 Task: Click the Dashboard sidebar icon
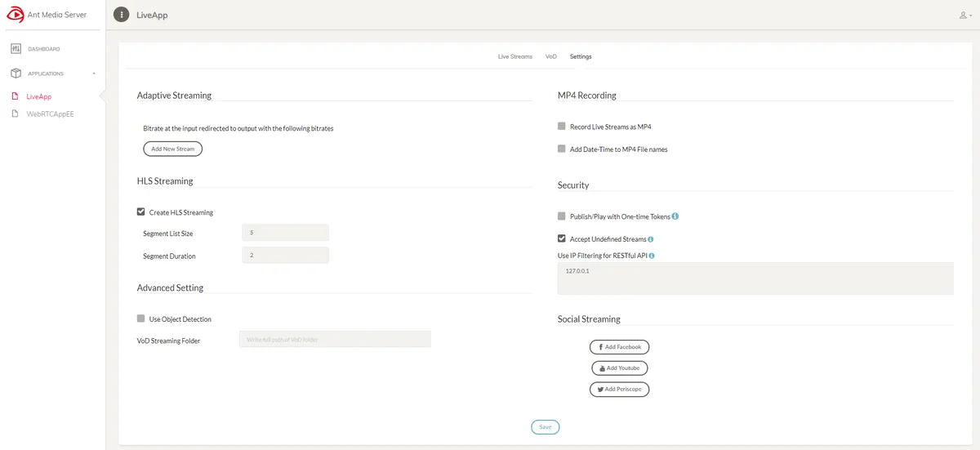pyautogui.click(x=16, y=49)
